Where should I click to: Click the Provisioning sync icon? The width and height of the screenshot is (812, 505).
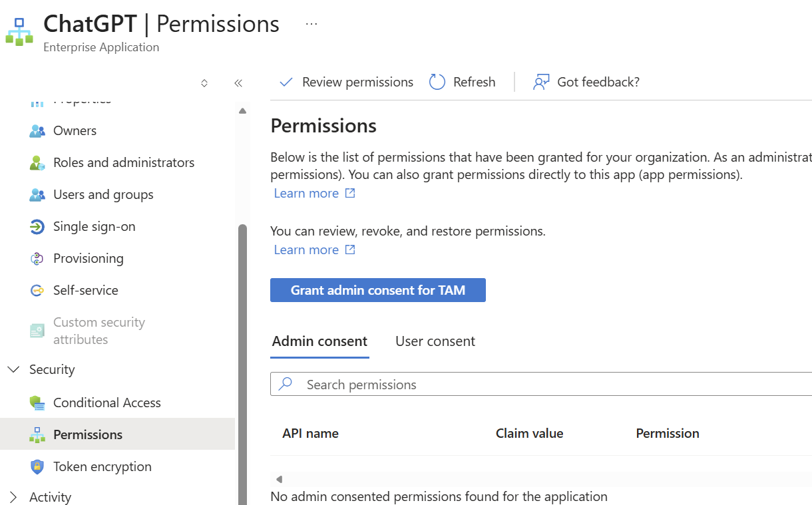pyautogui.click(x=37, y=259)
